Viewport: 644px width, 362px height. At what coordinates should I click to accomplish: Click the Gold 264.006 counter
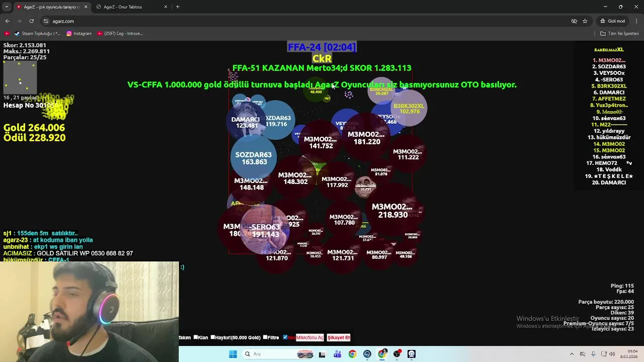pyautogui.click(x=34, y=128)
